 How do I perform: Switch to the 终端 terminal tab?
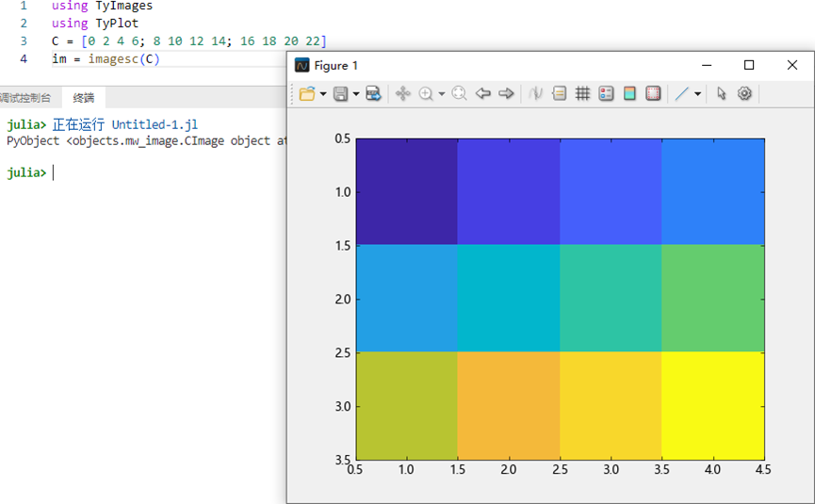[84, 98]
